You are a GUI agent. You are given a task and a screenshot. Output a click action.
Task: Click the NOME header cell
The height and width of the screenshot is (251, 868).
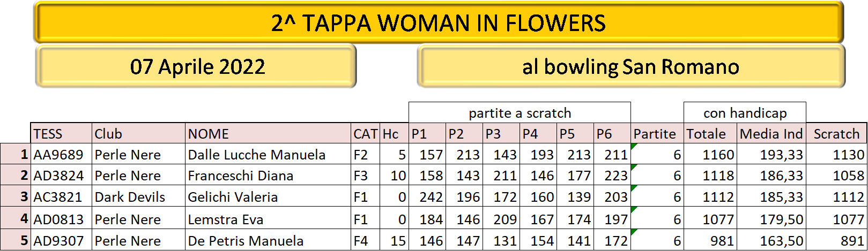269,133
